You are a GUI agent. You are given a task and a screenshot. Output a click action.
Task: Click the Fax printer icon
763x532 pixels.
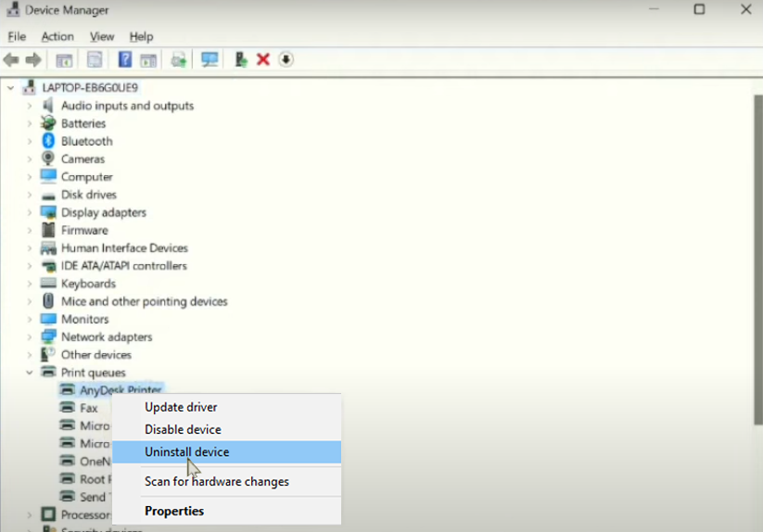pyautogui.click(x=67, y=408)
